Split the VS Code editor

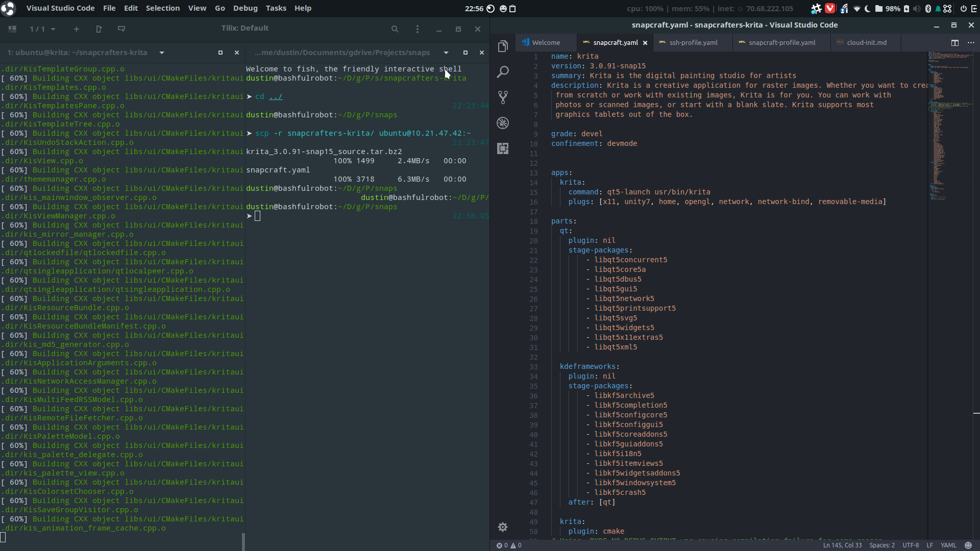(955, 43)
